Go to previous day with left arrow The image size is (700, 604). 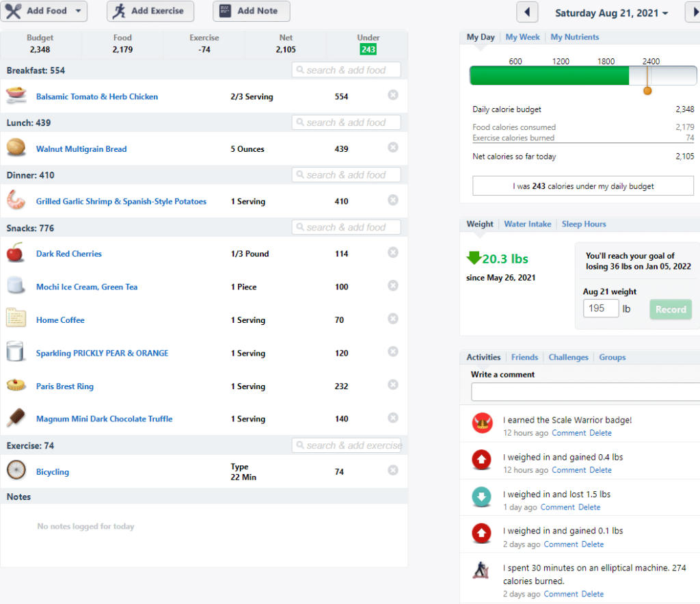[527, 12]
